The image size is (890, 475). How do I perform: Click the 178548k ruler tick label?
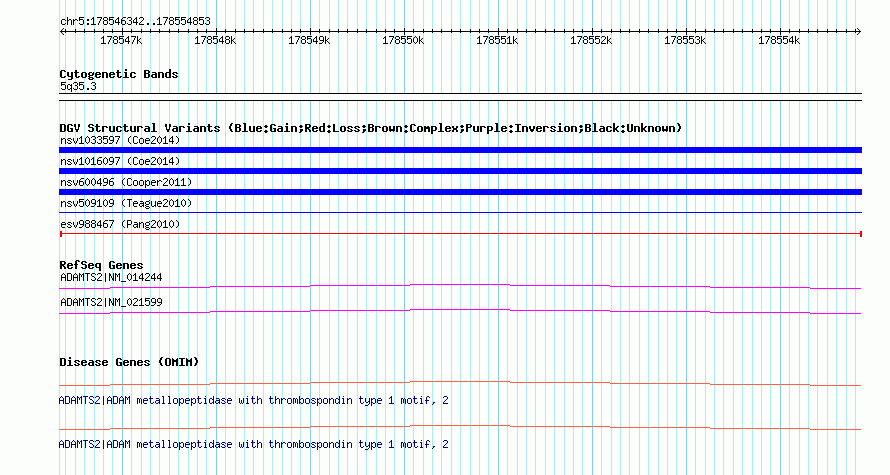pos(215,41)
